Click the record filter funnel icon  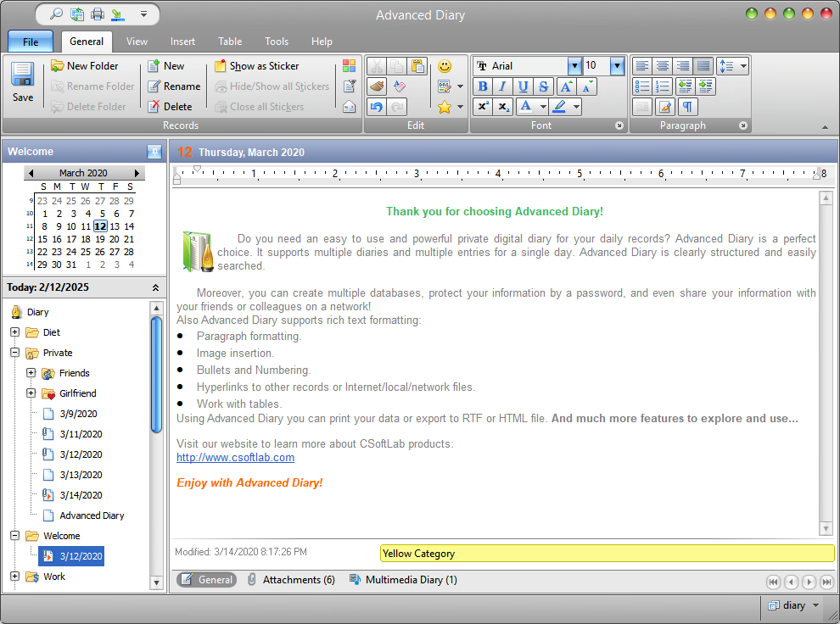pos(350,86)
